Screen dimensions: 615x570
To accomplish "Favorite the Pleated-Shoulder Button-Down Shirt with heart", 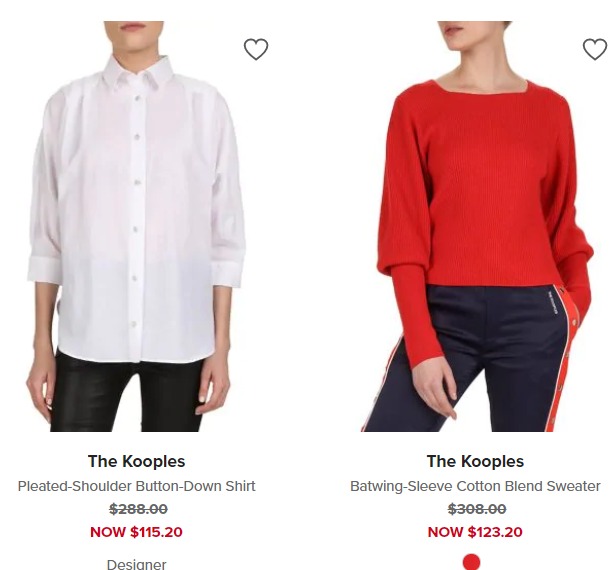I will click(256, 49).
